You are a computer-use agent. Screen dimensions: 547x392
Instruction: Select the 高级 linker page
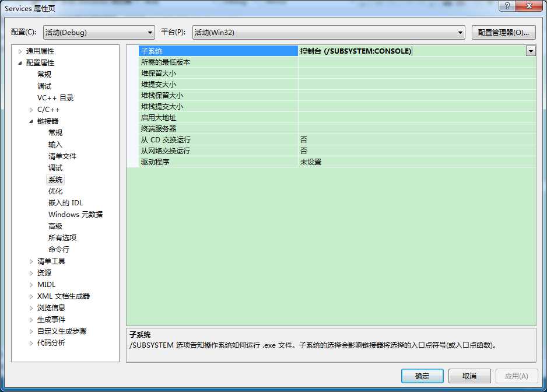point(55,226)
